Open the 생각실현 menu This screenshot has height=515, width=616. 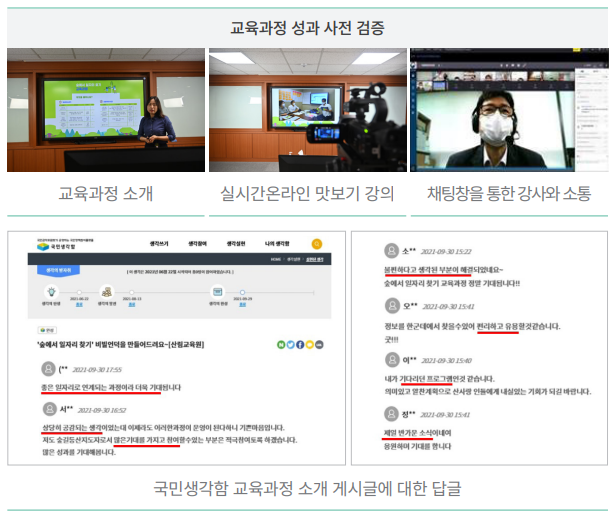[x=236, y=243]
